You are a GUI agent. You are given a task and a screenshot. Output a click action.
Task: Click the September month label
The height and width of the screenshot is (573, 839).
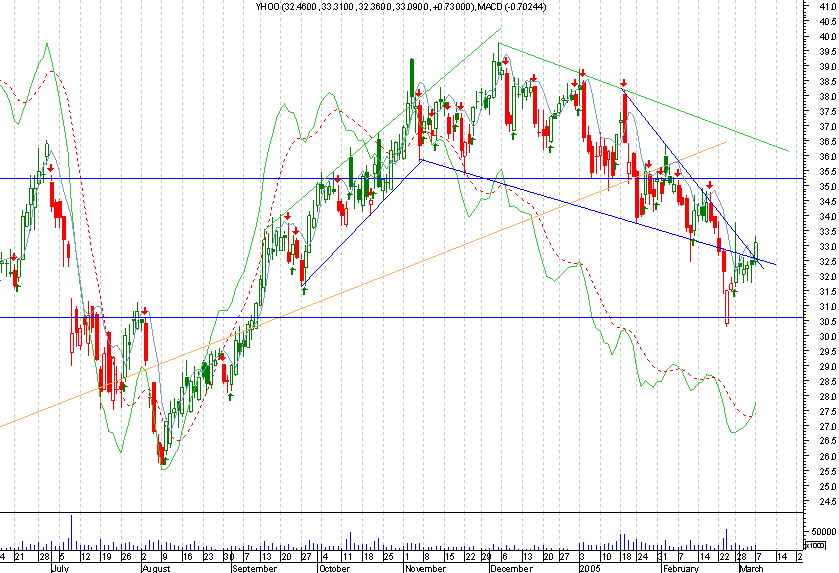click(x=255, y=568)
